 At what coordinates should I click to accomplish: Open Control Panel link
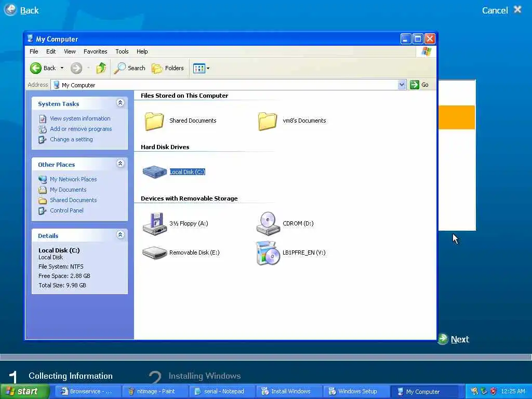pos(66,210)
